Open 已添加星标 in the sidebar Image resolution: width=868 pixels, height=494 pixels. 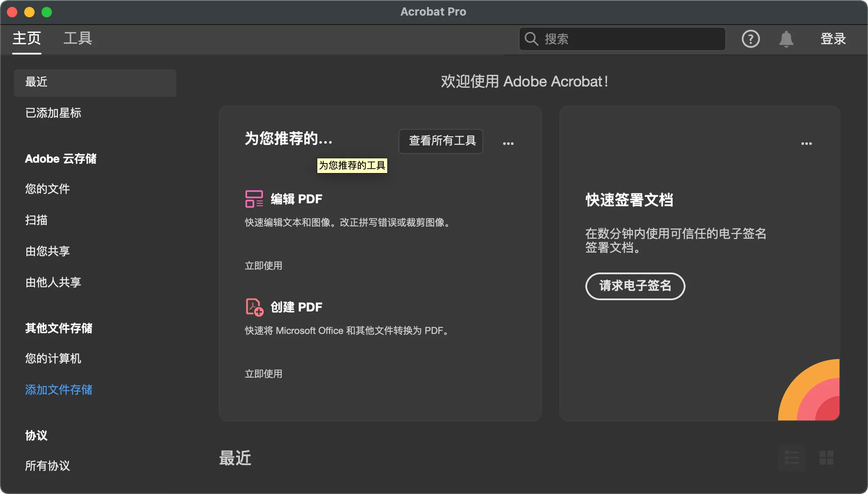pos(53,113)
